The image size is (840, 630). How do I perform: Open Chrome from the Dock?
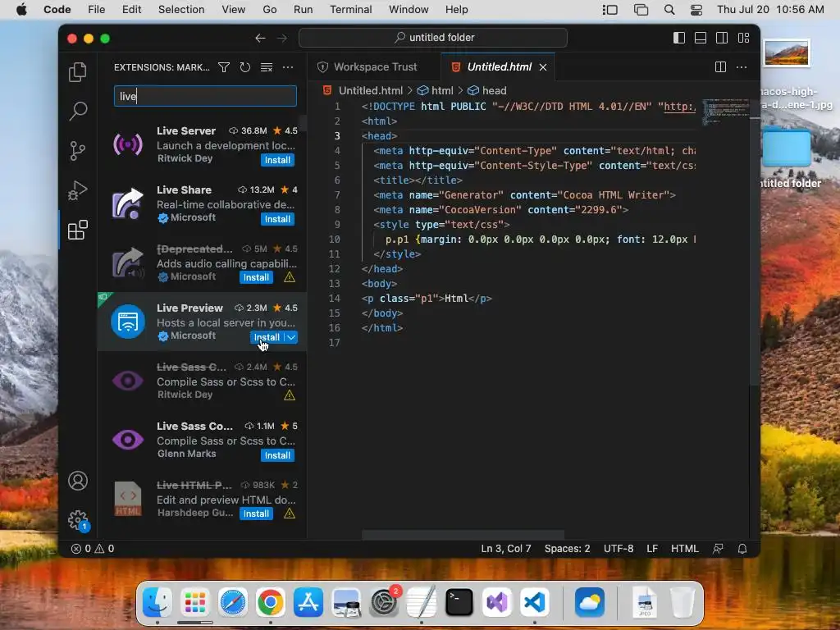pyautogui.click(x=271, y=602)
